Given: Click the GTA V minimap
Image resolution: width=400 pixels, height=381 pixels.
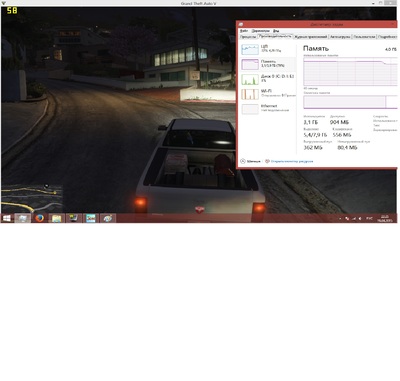Looking at the screenshot, I should click(x=32, y=198).
